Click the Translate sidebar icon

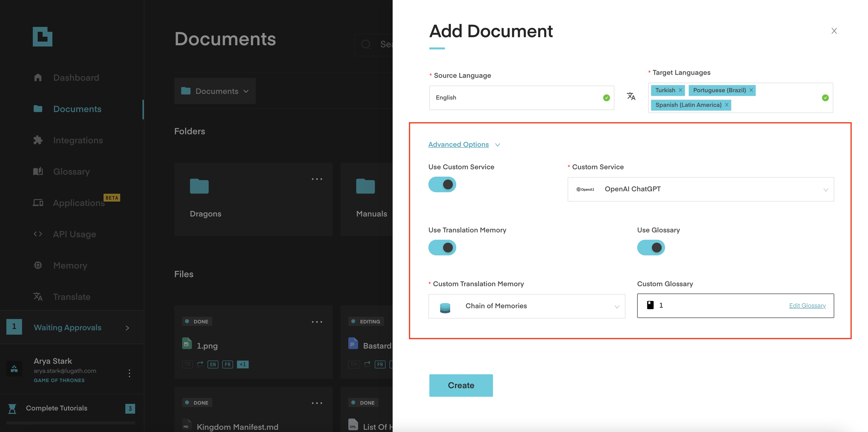click(38, 296)
